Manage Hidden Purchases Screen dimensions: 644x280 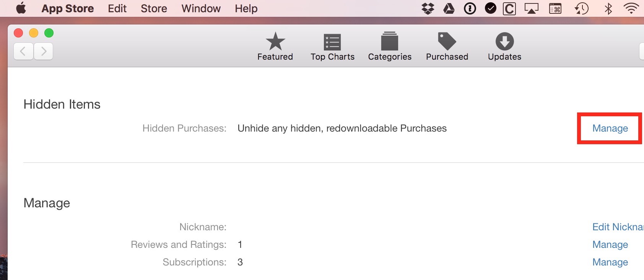pyautogui.click(x=610, y=128)
